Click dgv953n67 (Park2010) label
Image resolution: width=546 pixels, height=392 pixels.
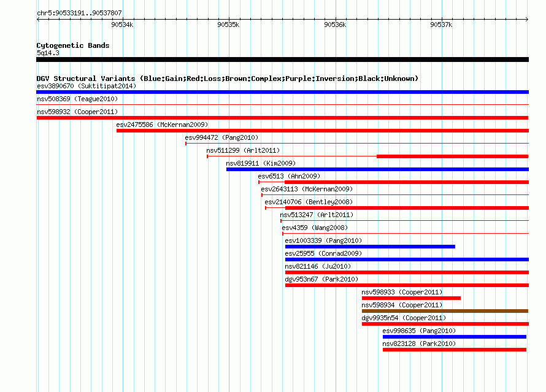pyautogui.click(x=321, y=279)
